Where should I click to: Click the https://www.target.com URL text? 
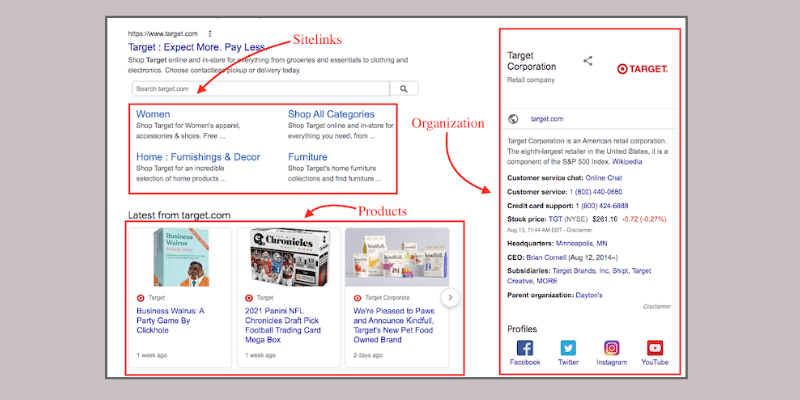coord(163,34)
